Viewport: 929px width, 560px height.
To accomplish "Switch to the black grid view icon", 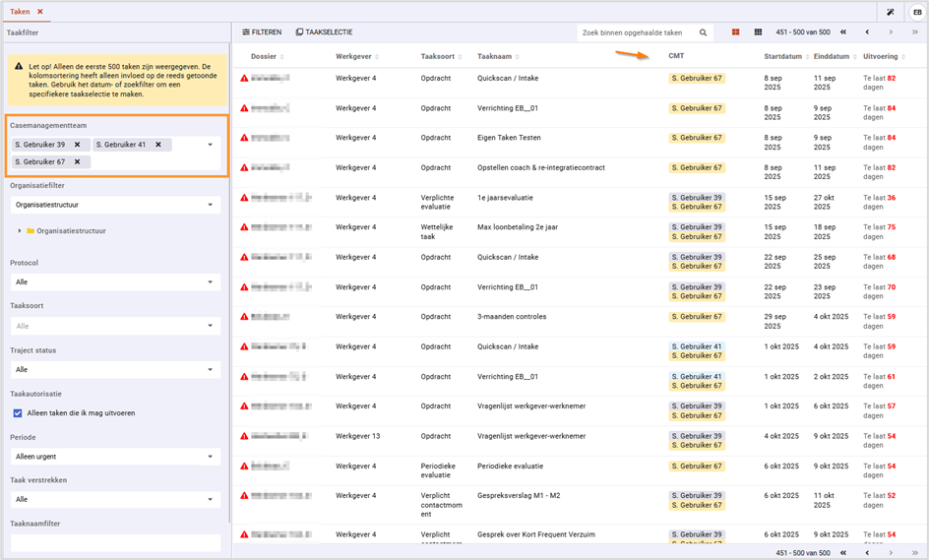I will click(758, 32).
